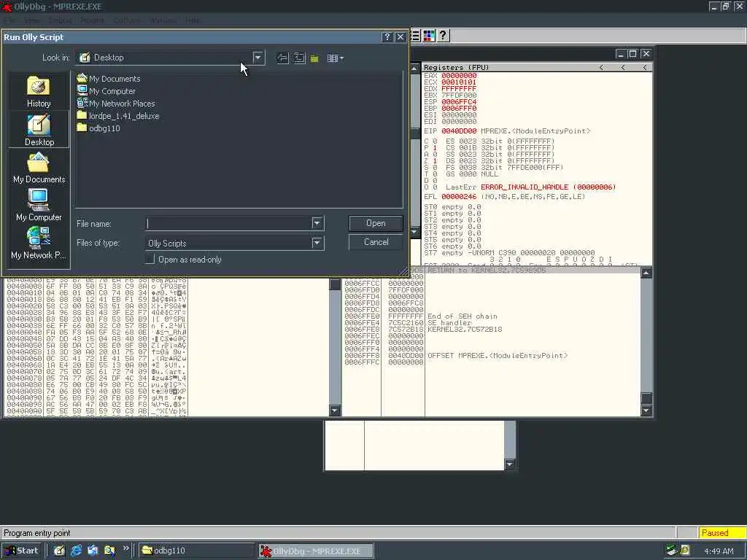The height and width of the screenshot is (560, 747).
Task: Select My Computer in the file list
Action: 107,91
